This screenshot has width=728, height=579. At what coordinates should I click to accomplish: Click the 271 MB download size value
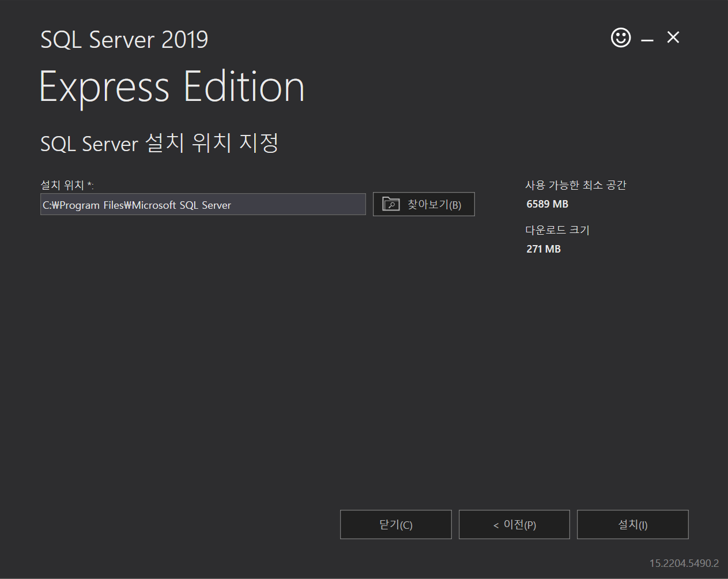543,249
